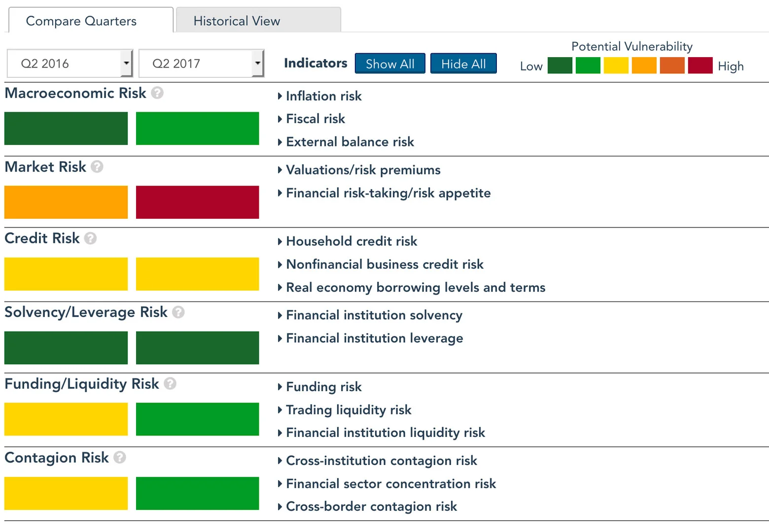Open Contagion Risk info icon
The image size is (769, 532).
(120, 458)
